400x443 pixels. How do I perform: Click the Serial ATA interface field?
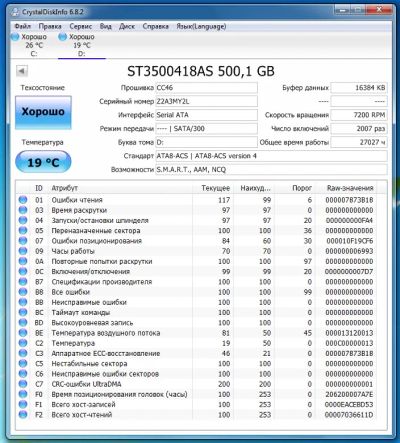(206, 115)
